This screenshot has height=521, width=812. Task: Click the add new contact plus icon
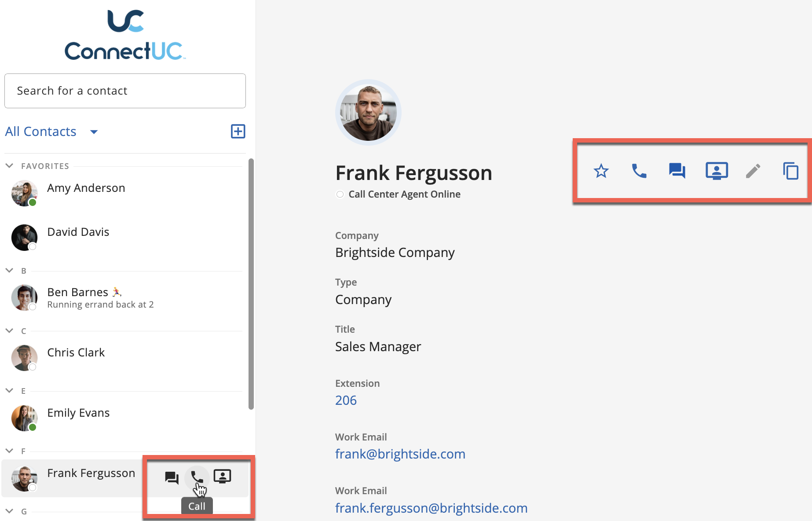[238, 131]
